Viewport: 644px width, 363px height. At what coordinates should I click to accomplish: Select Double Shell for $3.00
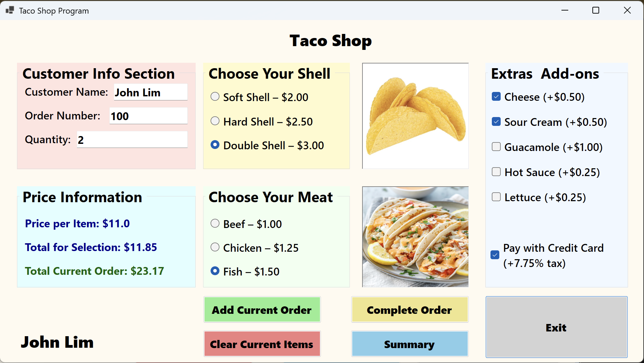(215, 145)
